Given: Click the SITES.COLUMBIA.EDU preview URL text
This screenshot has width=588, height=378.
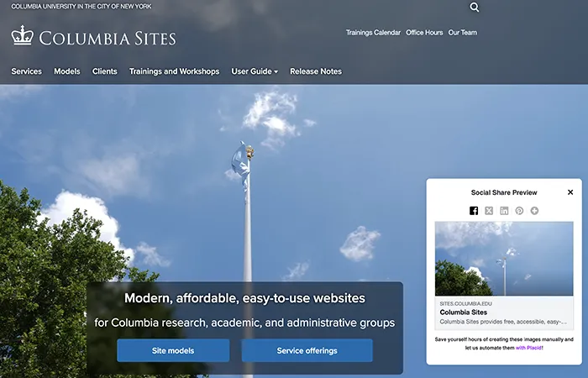Looking at the screenshot, I should click(x=465, y=303).
